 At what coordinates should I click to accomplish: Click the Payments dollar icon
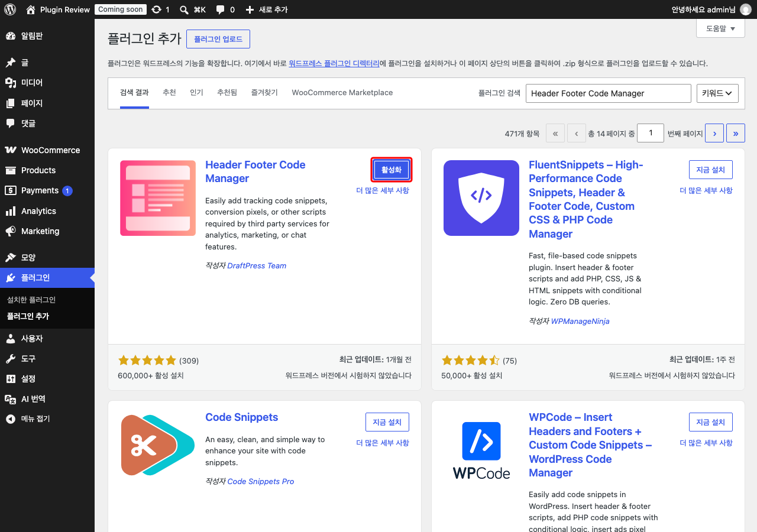(x=10, y=190)
